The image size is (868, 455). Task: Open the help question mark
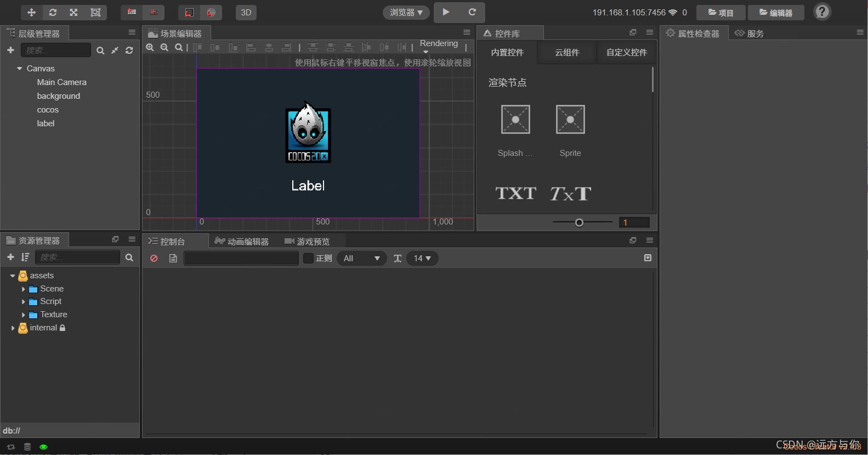click(x=822, y=12)
